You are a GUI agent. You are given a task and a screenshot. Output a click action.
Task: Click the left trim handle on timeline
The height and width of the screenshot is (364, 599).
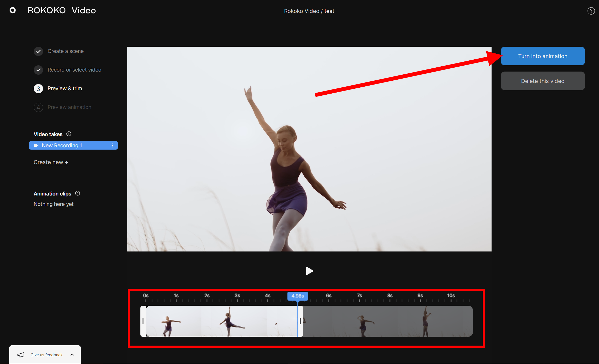pyautogui.click(x=143, y=321)
